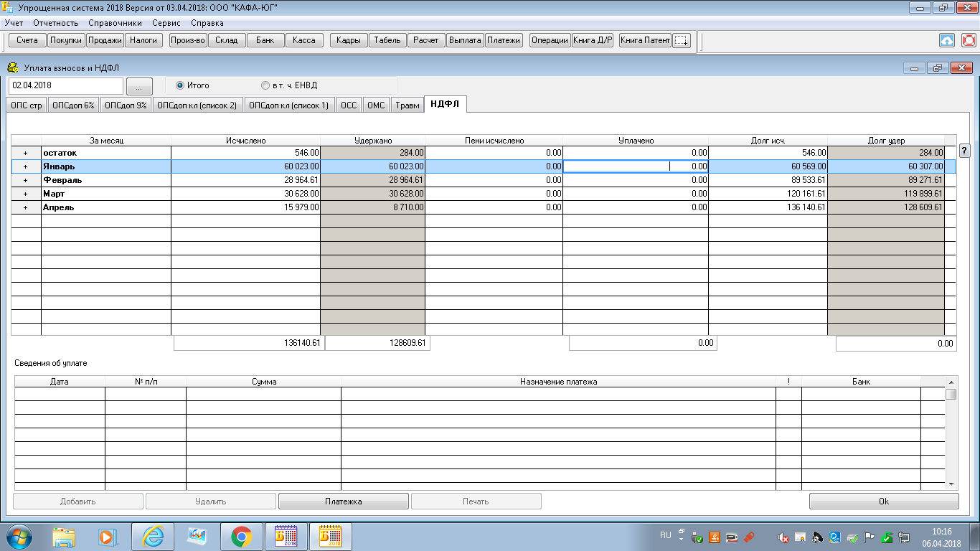Expand the Апрель row details
This screenshot has height=551, width=980.
26,207
